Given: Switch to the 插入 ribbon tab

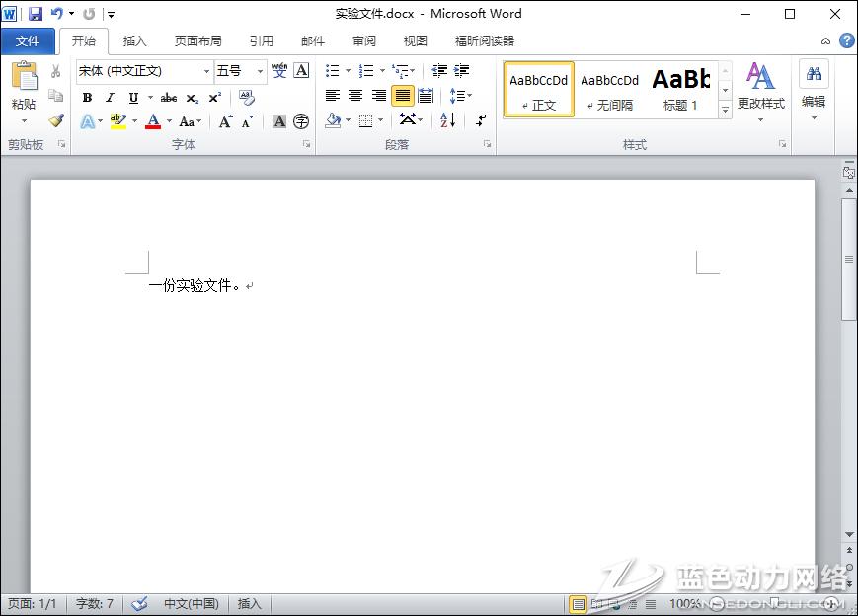Looking at the screenshot, I should (x=134, y=41).
